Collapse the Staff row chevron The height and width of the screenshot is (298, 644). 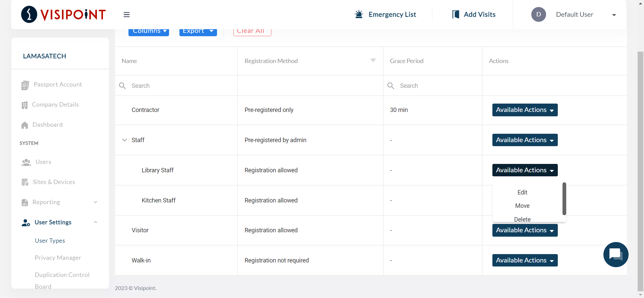124,140
